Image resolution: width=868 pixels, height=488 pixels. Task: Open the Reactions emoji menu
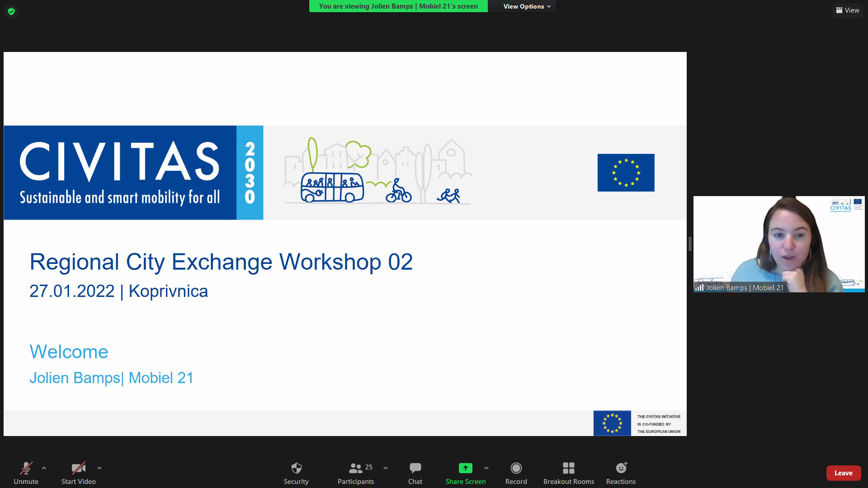point(621,469)
